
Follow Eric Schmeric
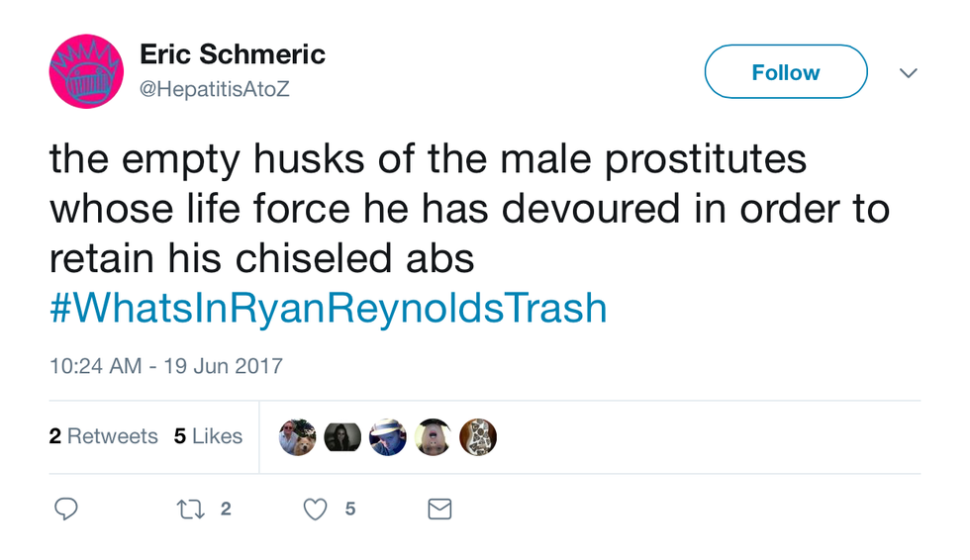(x=785, y=72)
